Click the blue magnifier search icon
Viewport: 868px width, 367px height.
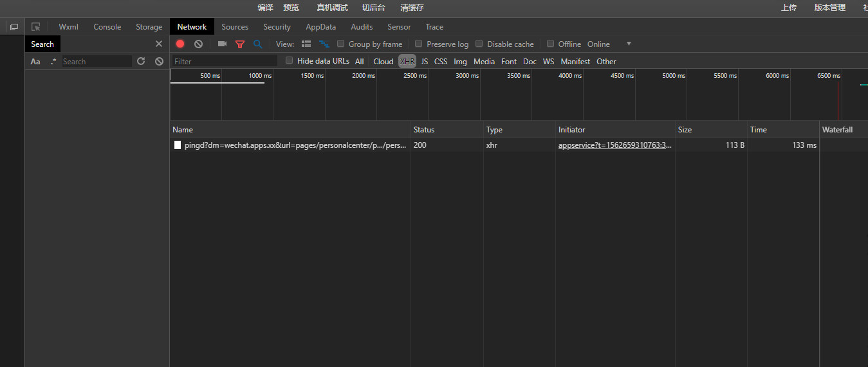point(257,44)
